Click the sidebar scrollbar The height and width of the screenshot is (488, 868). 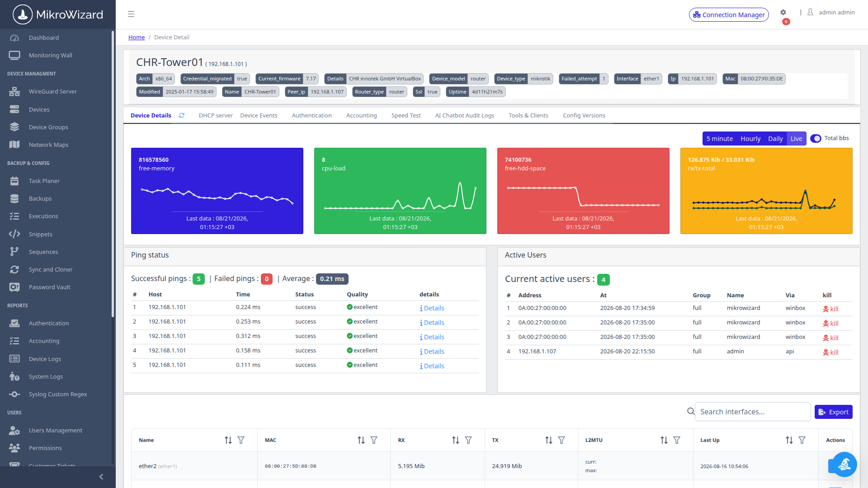coord(113,174)
